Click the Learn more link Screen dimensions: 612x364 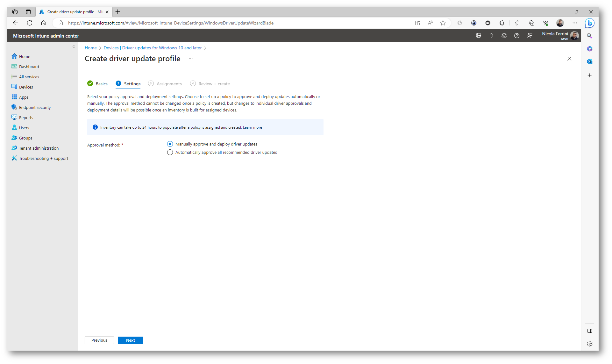pyautogui.click(x=252, y=127)
